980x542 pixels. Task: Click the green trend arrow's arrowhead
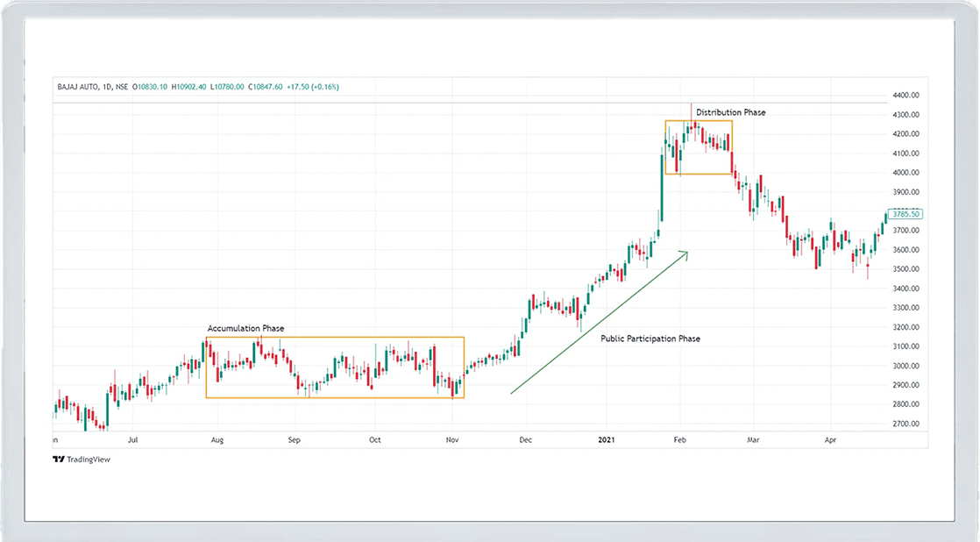685,254
